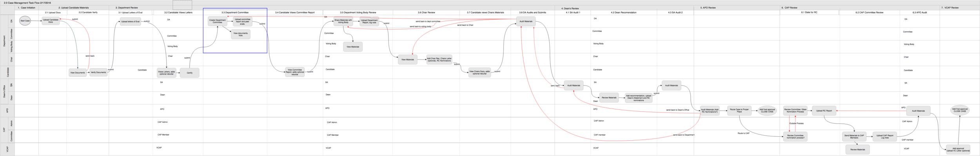Select 3.5 Department Voting Body Review header
Screen dimensions: 980x156
pos(358,13)
